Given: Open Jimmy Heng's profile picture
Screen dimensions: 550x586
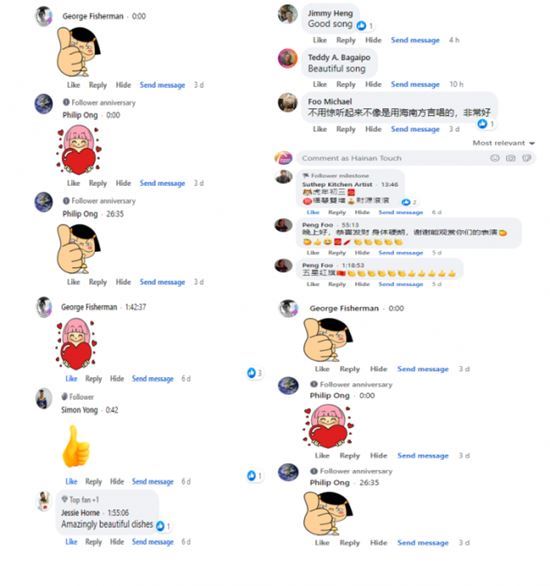Looking at the screenshot, I should point(288,14).
